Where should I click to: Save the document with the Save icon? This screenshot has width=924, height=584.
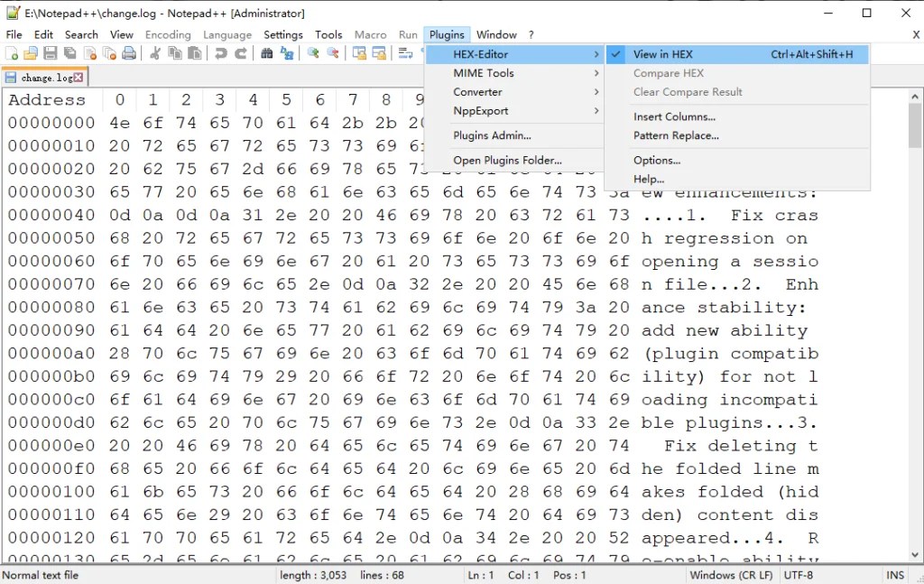(51, 53)
